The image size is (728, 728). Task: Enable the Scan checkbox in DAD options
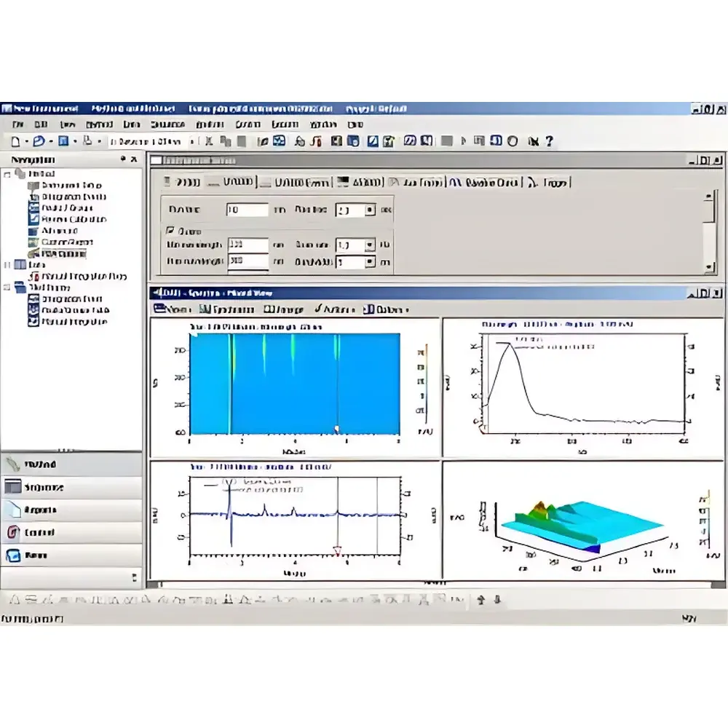tap(171, 231)
